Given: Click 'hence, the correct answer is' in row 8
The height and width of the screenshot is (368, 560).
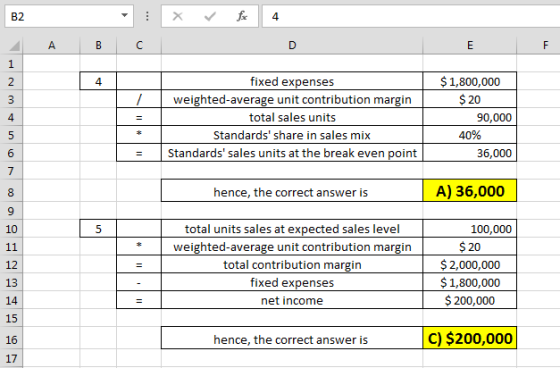Looking at the screenshot, I should pyautogui.click(x=292, y=191).
